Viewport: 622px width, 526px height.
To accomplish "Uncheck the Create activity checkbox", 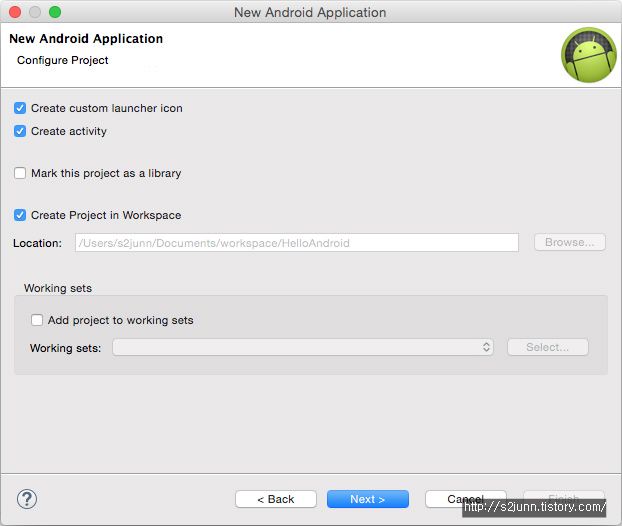I will (20, 131).
